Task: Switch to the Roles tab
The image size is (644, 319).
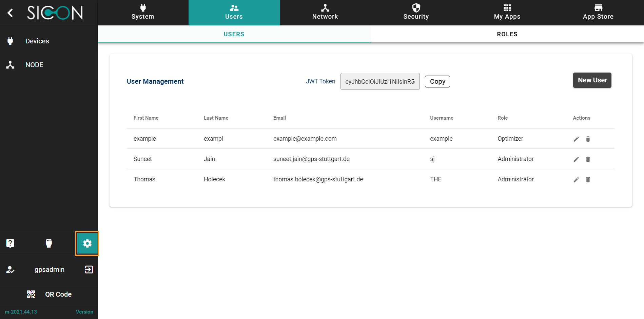Action: click(507, 34)
